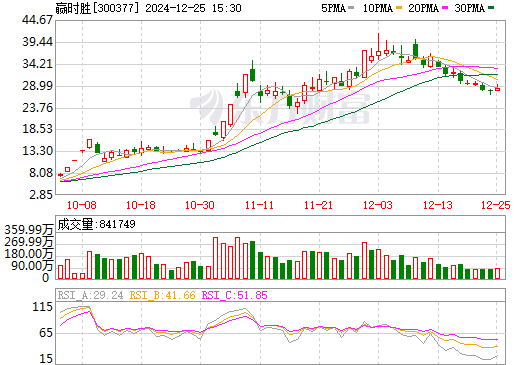Viewport: 520px width, 365px height.
Task: Click the timestamp 2024-12-25 15:30
Action: (x=194, y=8)
